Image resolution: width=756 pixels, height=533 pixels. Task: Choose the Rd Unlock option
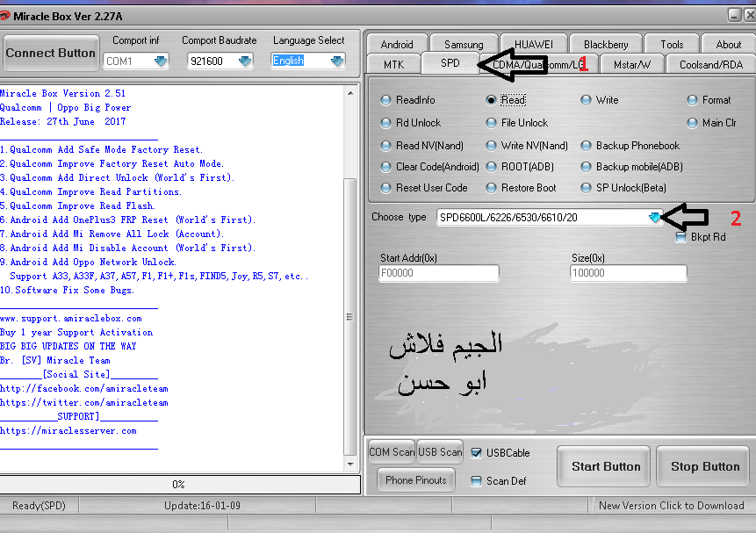click(385, 123)
